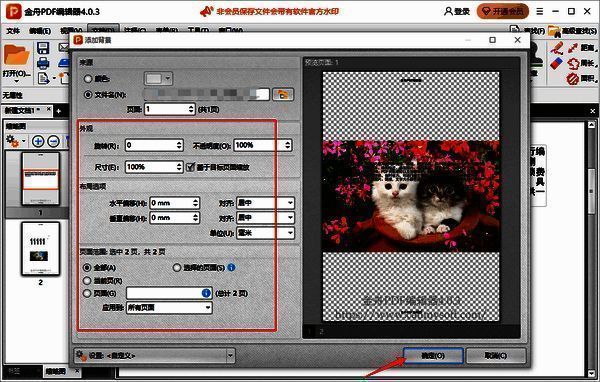Screen dimensions: 600x382
Task: Click 高级查找(S) button
Action: point(573,31)
